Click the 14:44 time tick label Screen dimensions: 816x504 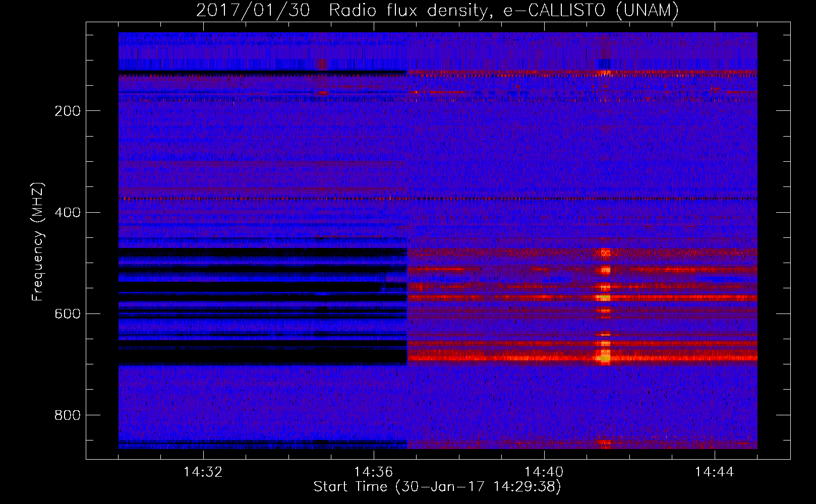[714, 472]
